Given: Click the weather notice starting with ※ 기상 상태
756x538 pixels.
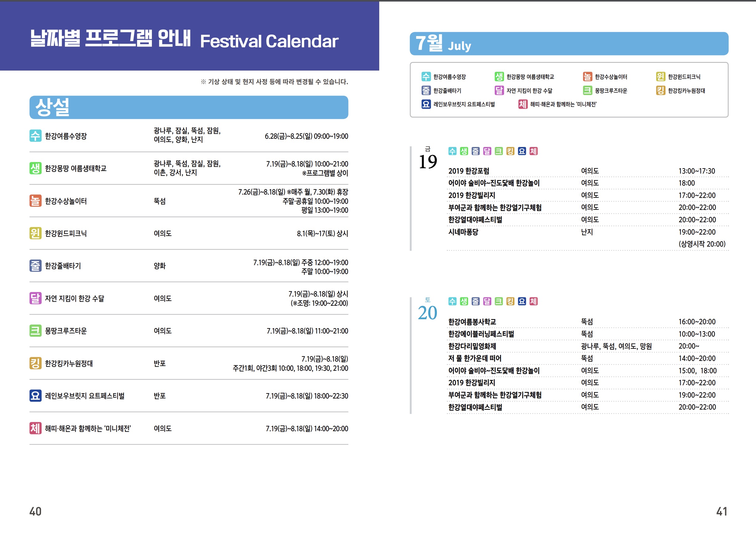Looking at the screenshot, I should click(x=274, y=82).
